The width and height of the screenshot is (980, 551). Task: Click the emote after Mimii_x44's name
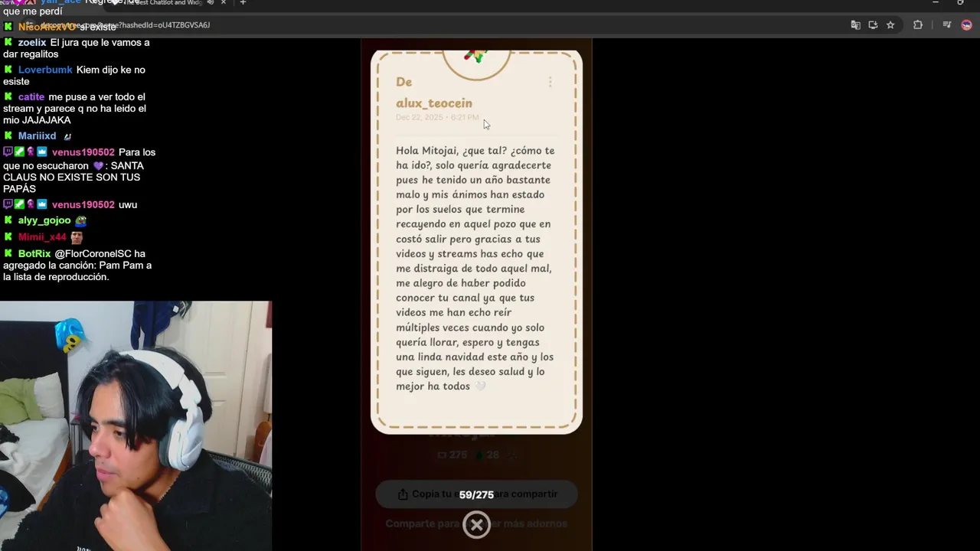point(77,237)
